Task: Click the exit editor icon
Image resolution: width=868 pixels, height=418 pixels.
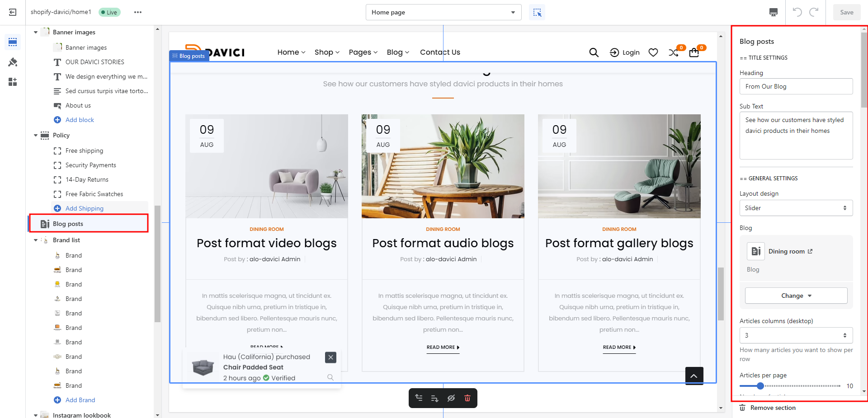Action: (x=13, y=12)
